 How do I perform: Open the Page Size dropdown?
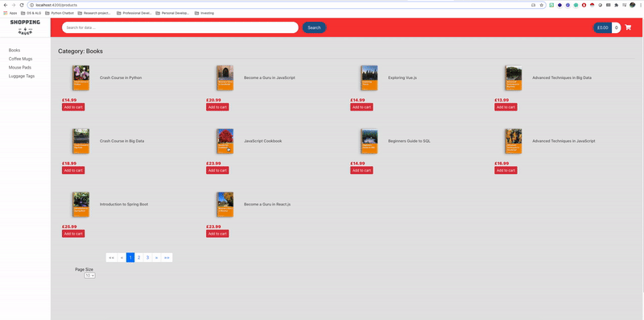pos(89,276)
